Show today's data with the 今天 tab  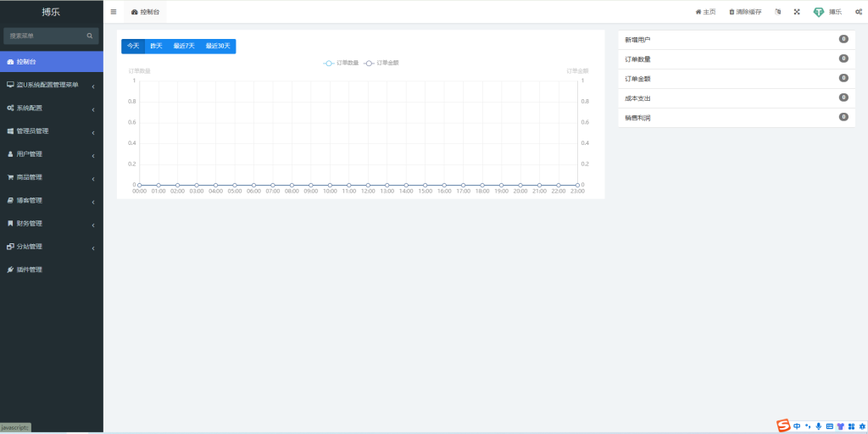click(133, 46)
